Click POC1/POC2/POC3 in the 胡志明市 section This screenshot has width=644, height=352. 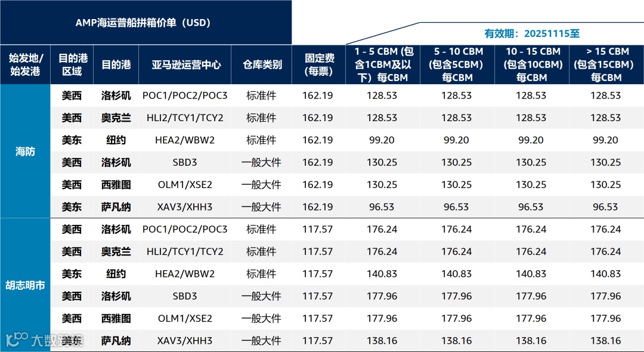click(x=185, y=229)
